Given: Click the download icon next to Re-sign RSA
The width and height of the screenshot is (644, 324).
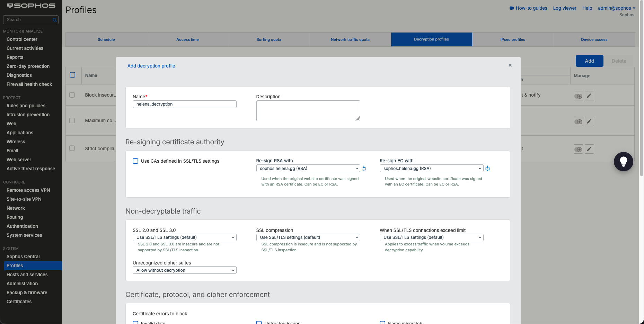Looking at the screenshot, I should tap(364, 169).
